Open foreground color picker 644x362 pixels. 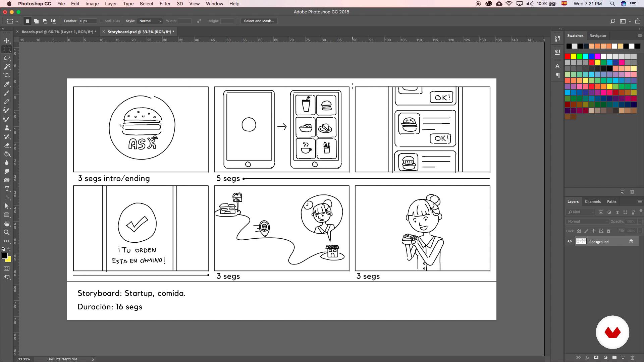4,256
